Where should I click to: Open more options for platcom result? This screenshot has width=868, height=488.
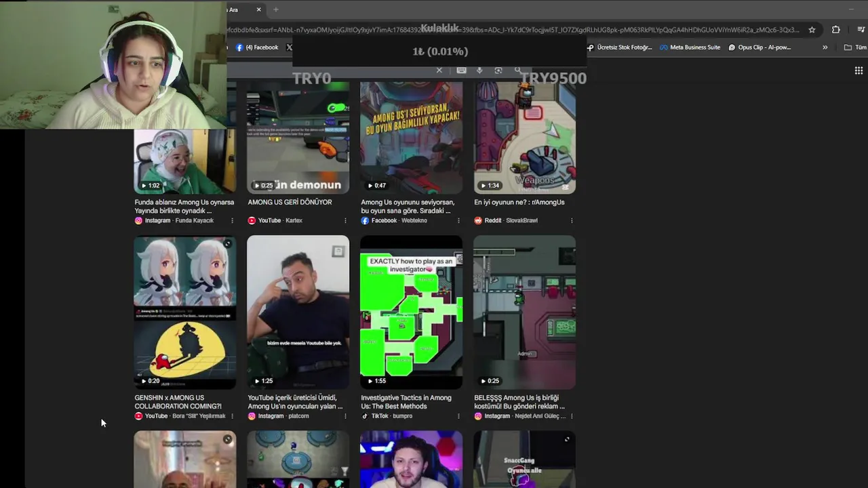pos(345,416)
